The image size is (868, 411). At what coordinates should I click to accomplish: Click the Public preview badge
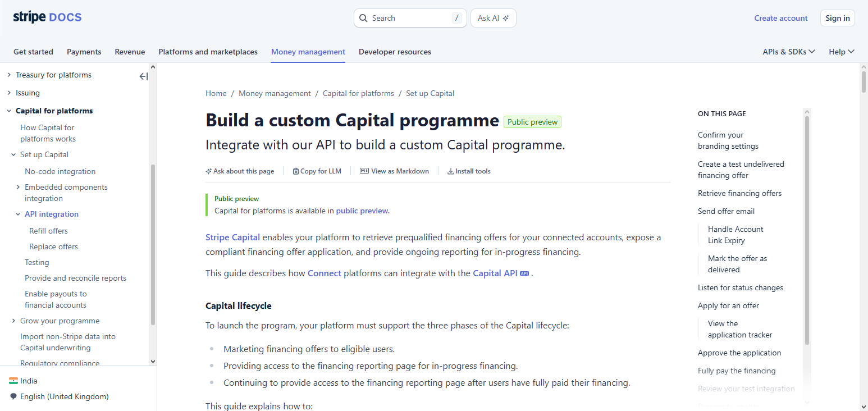click(x=532, y=122)
